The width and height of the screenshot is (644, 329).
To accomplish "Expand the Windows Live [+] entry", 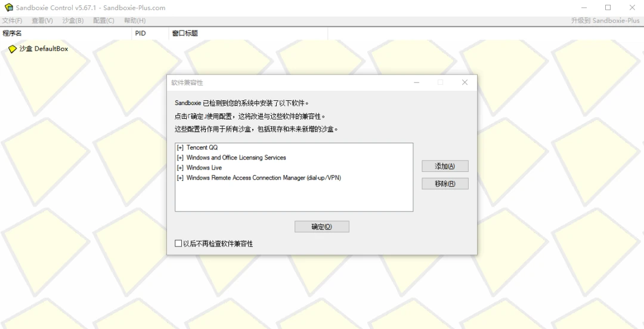I will 180,168.
